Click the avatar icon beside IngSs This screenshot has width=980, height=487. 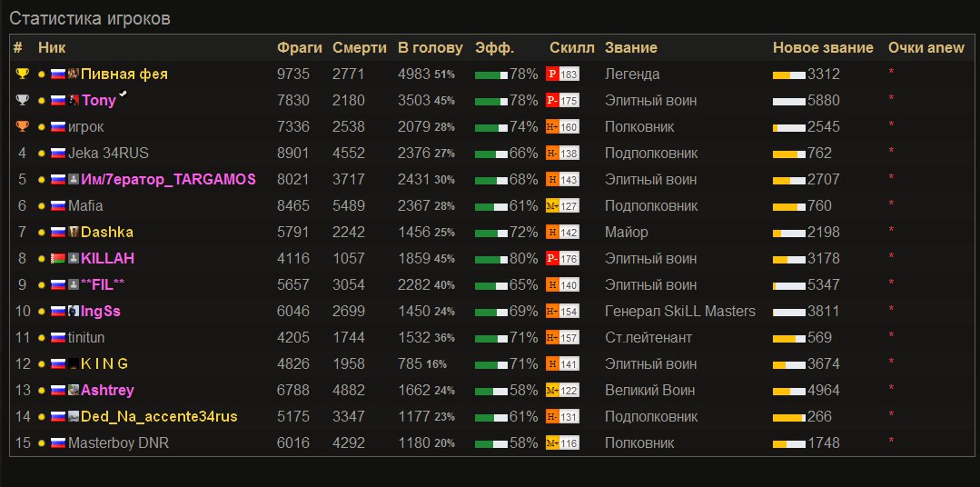click(x=74, y=312)
